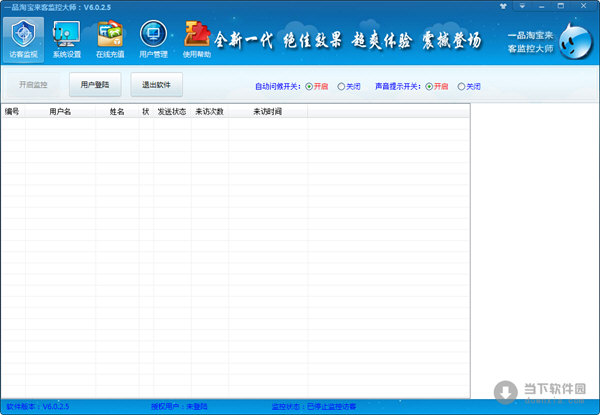The height and width of the screenshot is (415, 600).
Task: Open the 在线充值 online recharge icon
Action: coord(110,40)
